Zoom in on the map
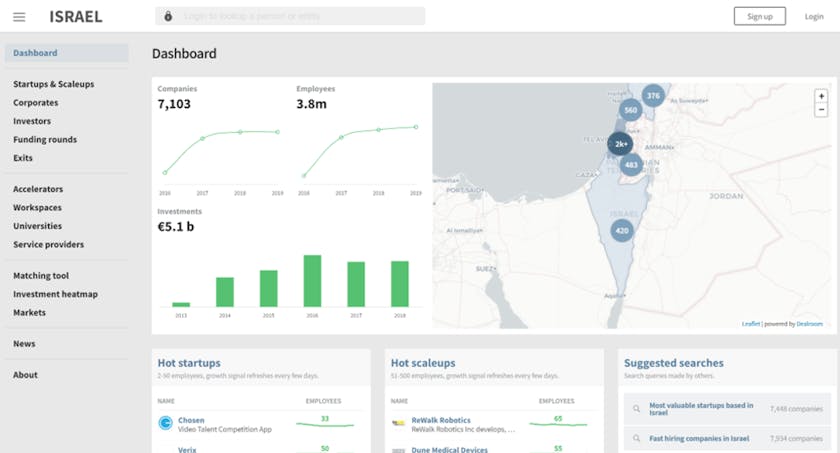Screen dimensions: 840x453 (821, 96)
